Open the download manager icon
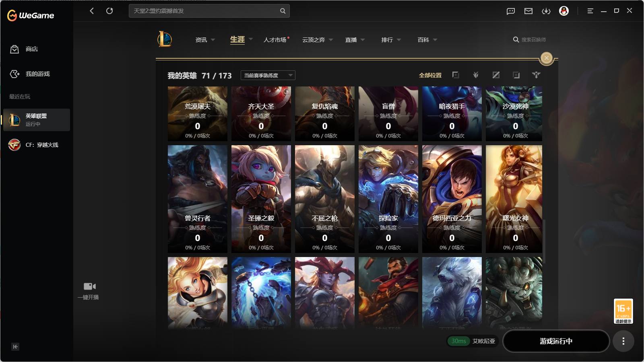The height and width of the screenshot is (362, 644). [546, 11]
